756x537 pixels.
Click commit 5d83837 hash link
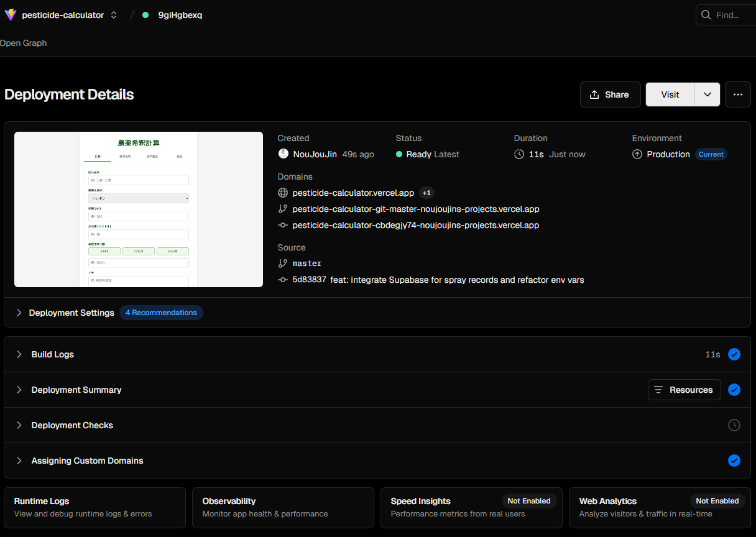point(309,280)
